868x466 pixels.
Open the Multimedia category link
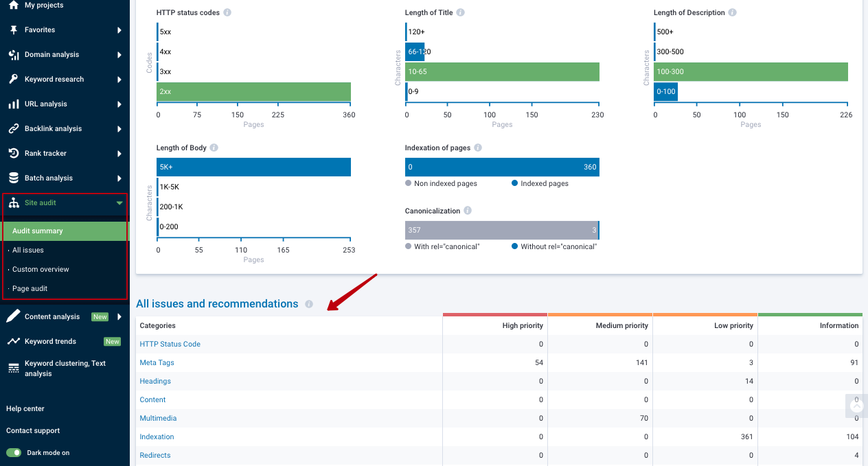(x=158, y=418)
